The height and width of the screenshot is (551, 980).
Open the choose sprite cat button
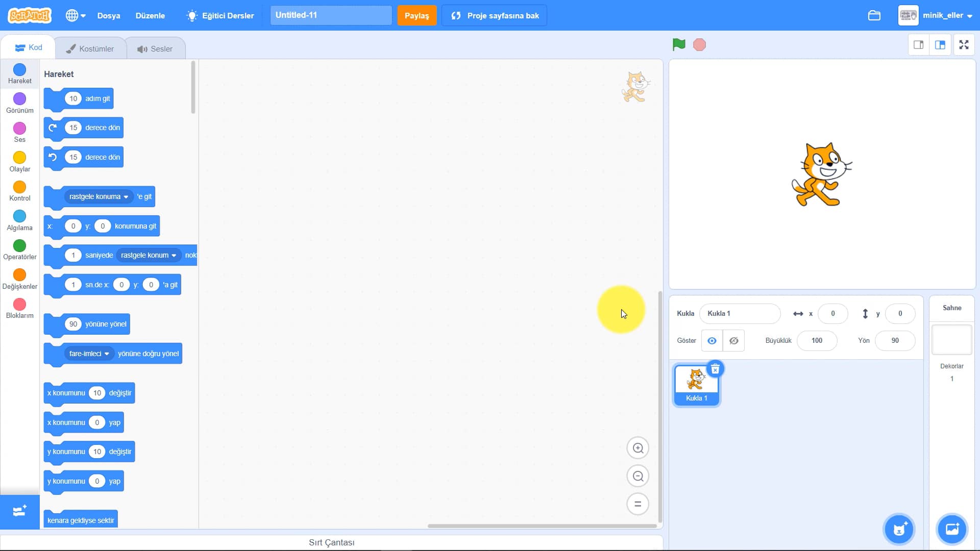click(899, 529)
